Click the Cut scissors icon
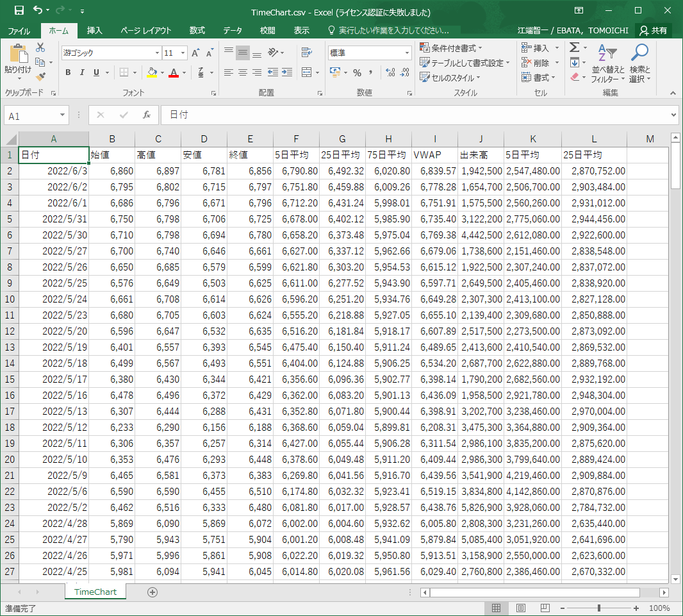This screenshot has height=616, width=683. pyautogui.click(x=41, y=47)
